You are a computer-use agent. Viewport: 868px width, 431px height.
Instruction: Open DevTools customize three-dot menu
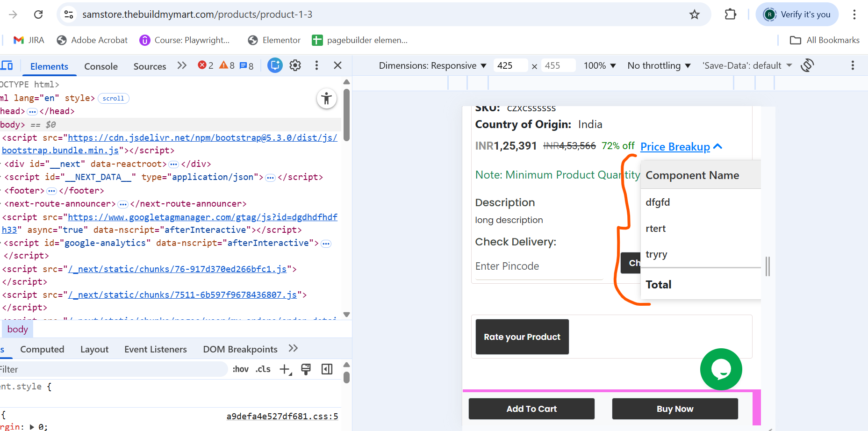pos(316,65)
